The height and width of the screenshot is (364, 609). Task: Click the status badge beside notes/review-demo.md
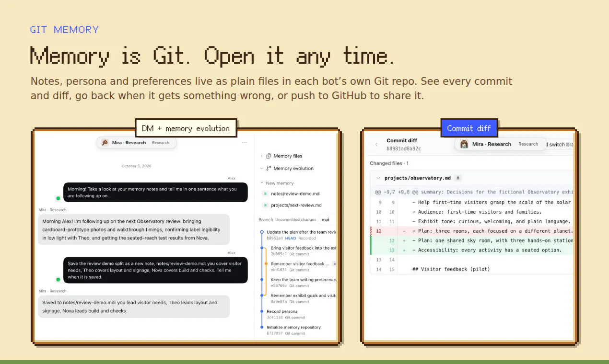click(265, 194)
